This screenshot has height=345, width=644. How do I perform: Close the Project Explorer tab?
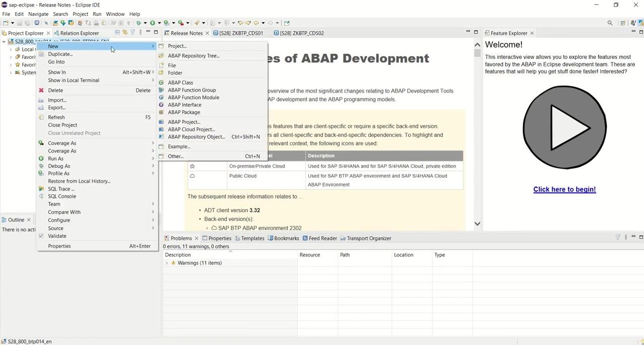tap(48, 33)
